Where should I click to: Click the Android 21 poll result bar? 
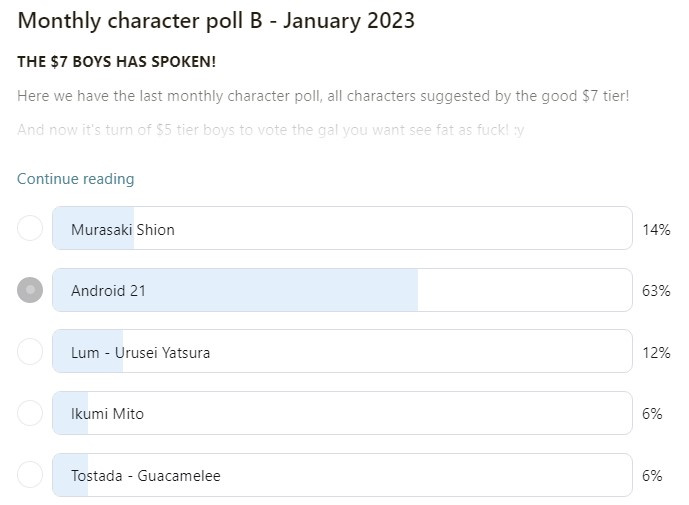click(x=342, y=290)
